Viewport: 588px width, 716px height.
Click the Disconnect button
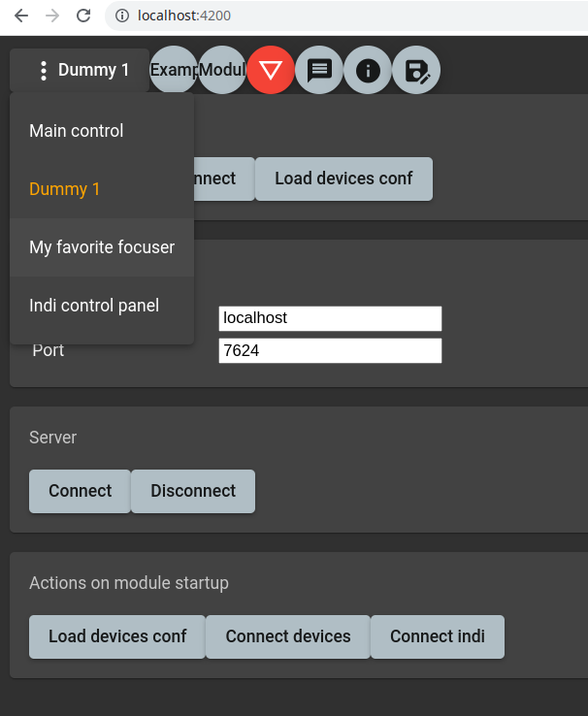[x=193, y=491]
